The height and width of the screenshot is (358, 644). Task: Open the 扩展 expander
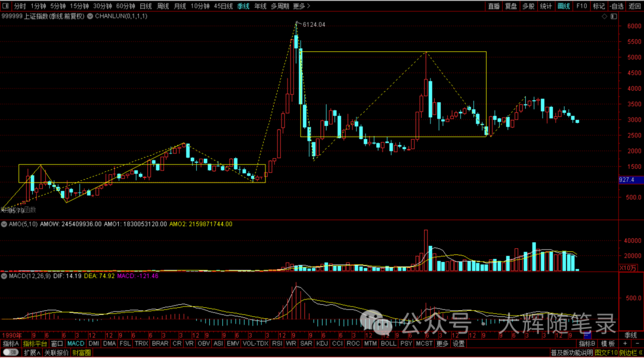32,353
